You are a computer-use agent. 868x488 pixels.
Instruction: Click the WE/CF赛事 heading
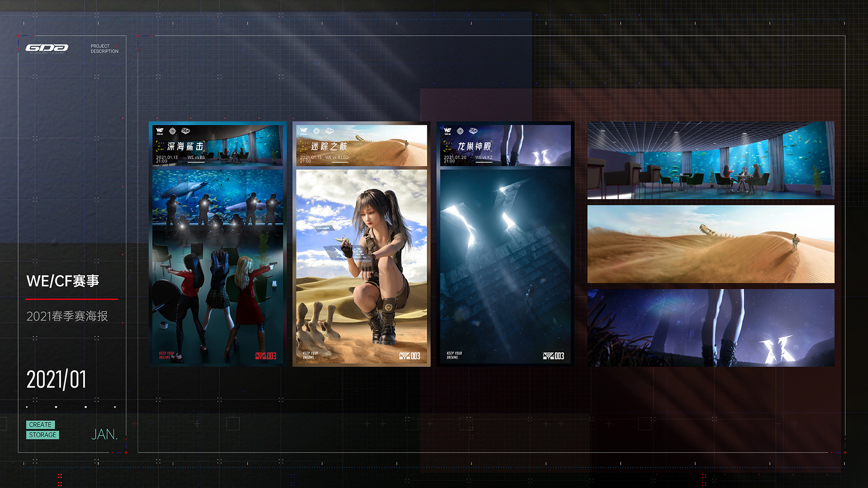click(63, 281)
